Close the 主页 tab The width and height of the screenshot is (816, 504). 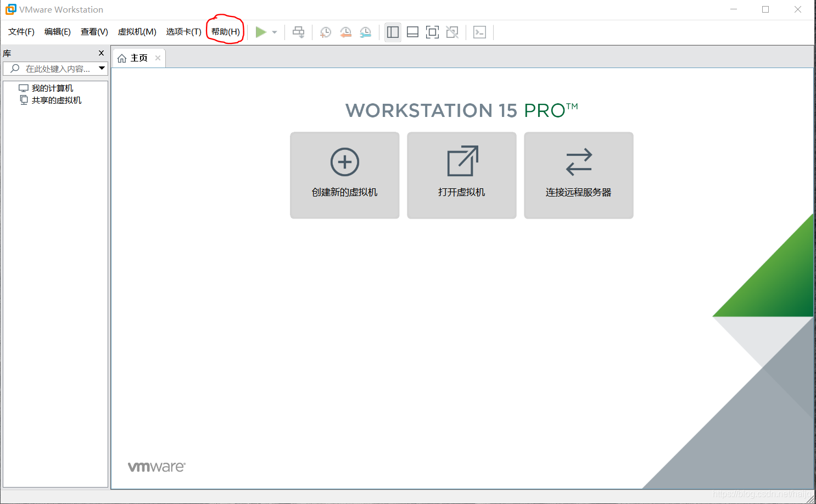[158, 58]
